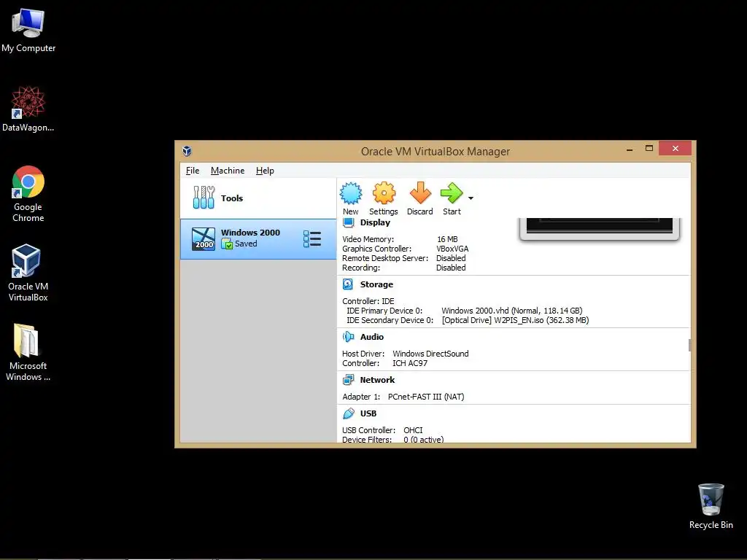Click Remote Desktop Server Disabled value

tap(451, 258)
